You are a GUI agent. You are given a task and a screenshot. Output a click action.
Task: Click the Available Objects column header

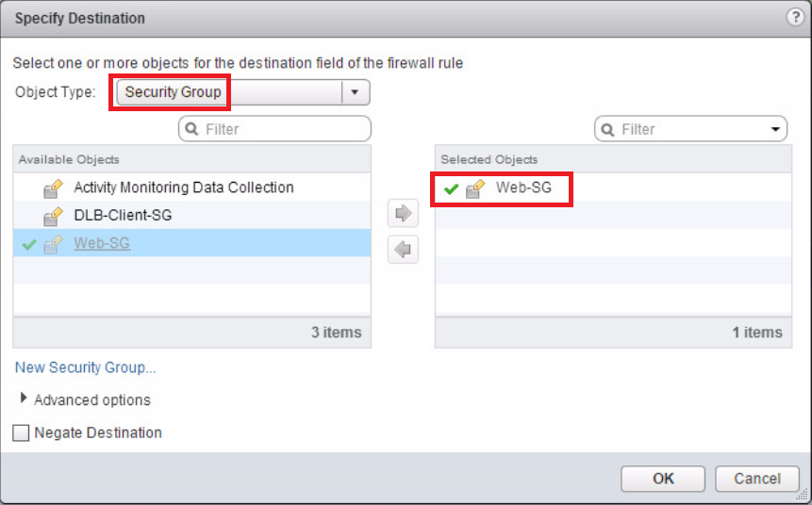[x=192, y=159]
